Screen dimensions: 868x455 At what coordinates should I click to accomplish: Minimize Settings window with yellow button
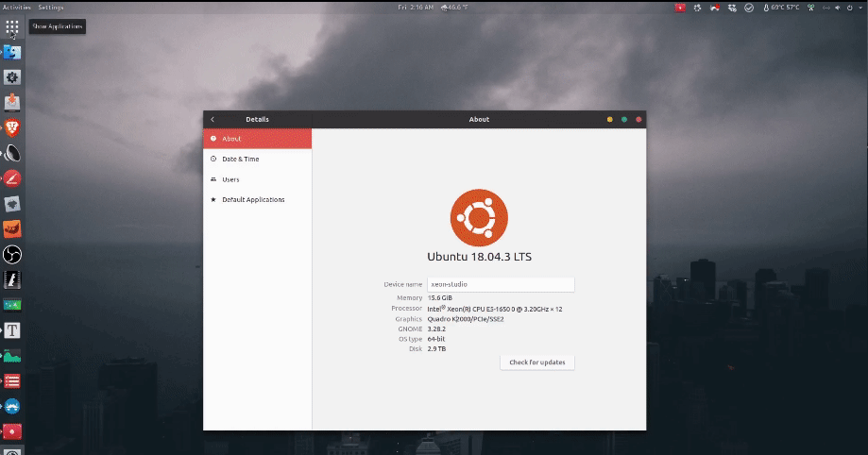[x=610, y=119]
